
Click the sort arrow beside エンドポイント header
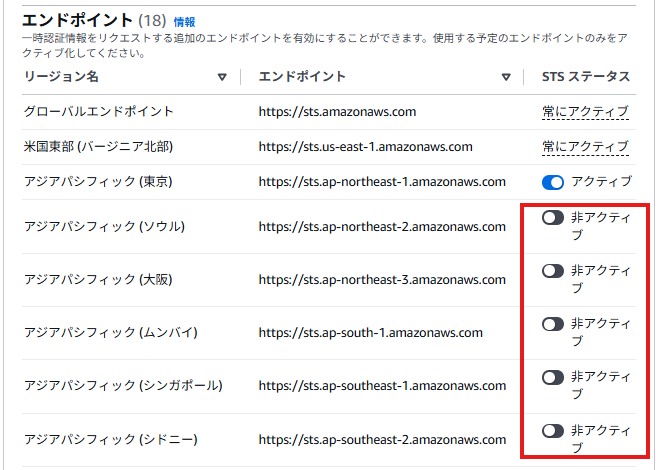pyautogui.click(x=506, y=77)
